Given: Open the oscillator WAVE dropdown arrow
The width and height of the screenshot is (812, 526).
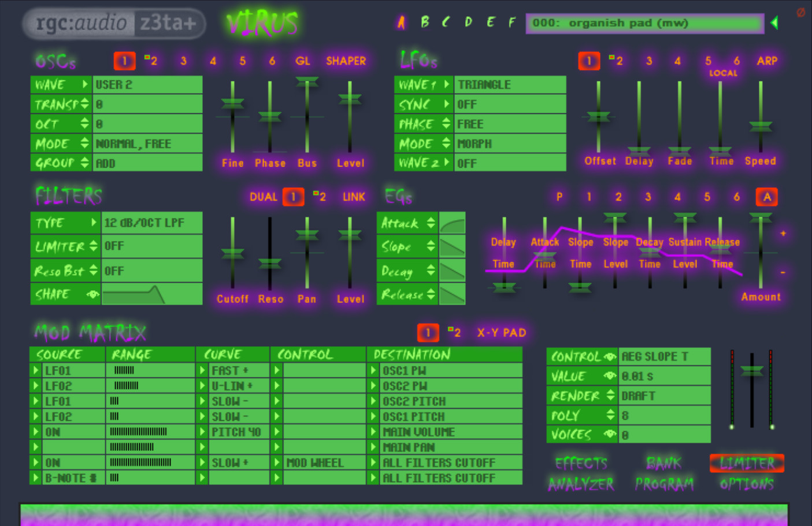Looking at the screenshot, I should pyautogui.click(x=85, y=84).
